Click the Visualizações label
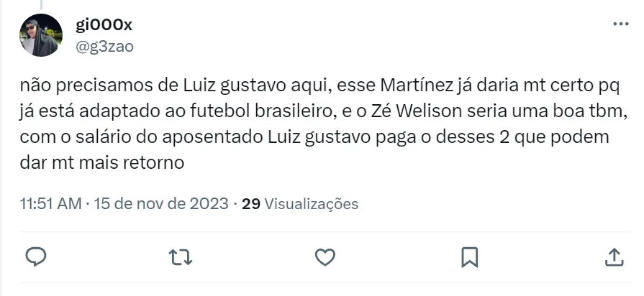 point(311,204)
